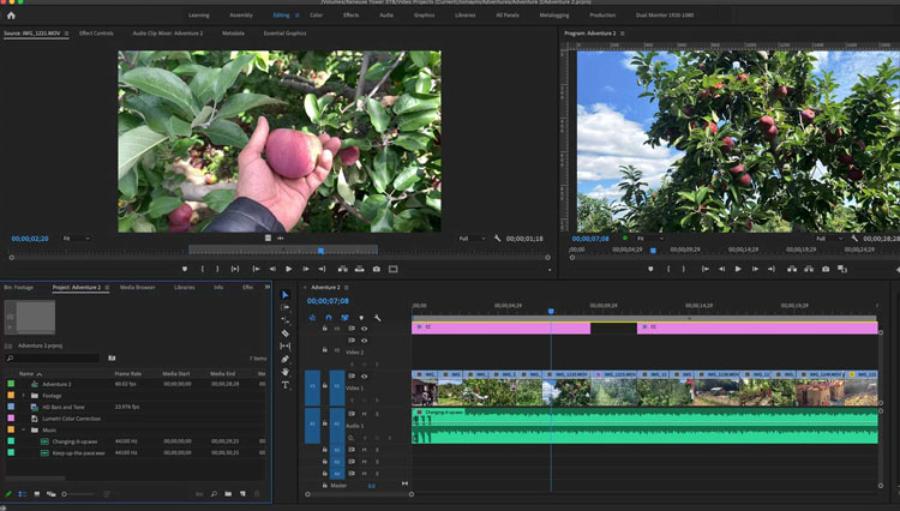Click the Home icon at top left

point(11,16)
